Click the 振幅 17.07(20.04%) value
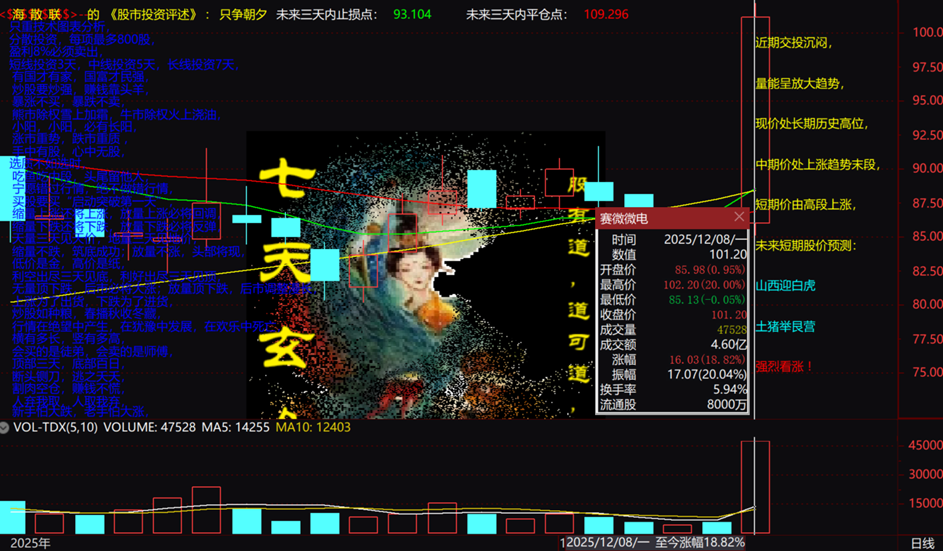The height and width of the screenshot is (551, 949). click(x=707, y=375)
